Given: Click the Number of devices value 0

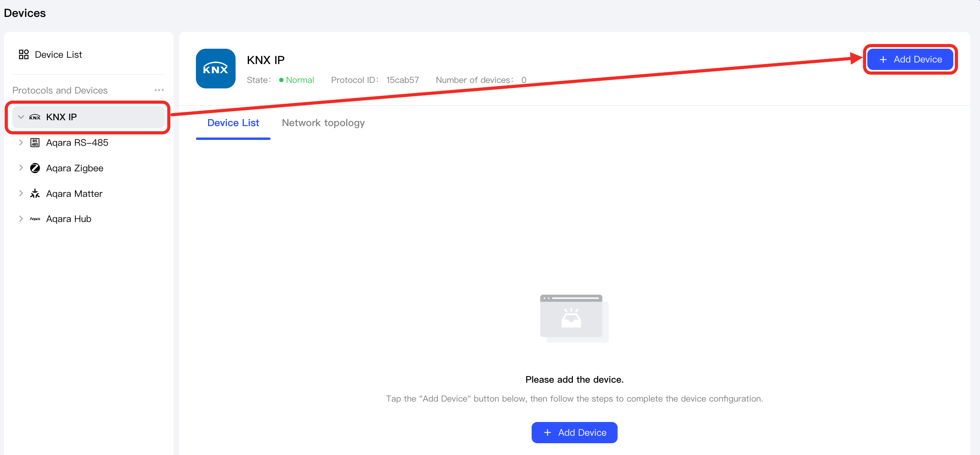Looking at the screenshot, I should click(524, 80).
